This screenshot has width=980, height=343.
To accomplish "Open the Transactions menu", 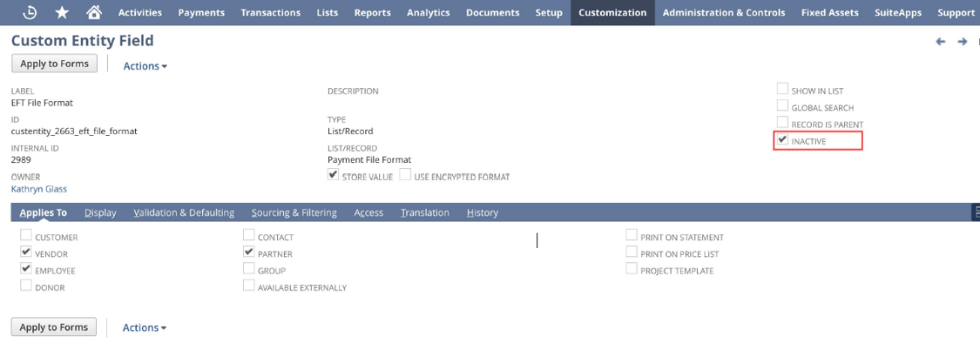I will tap(271, 12).
